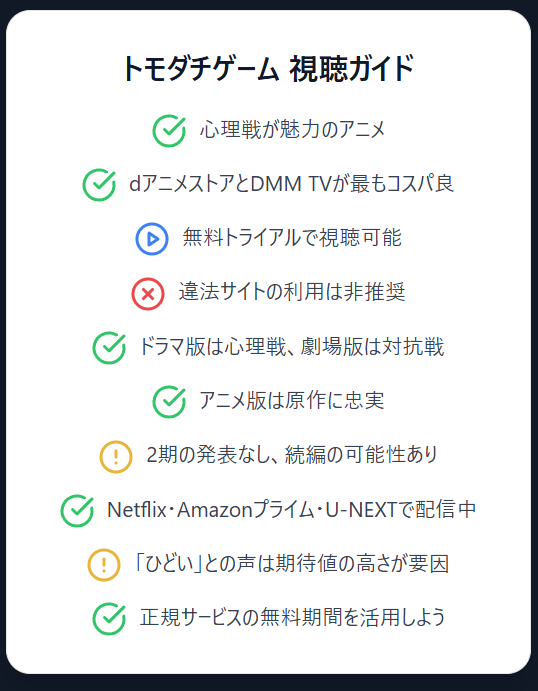Click text 違法サイトの利用は非推奨
Viewport: 538px width, 691px height.
point(292,293)
